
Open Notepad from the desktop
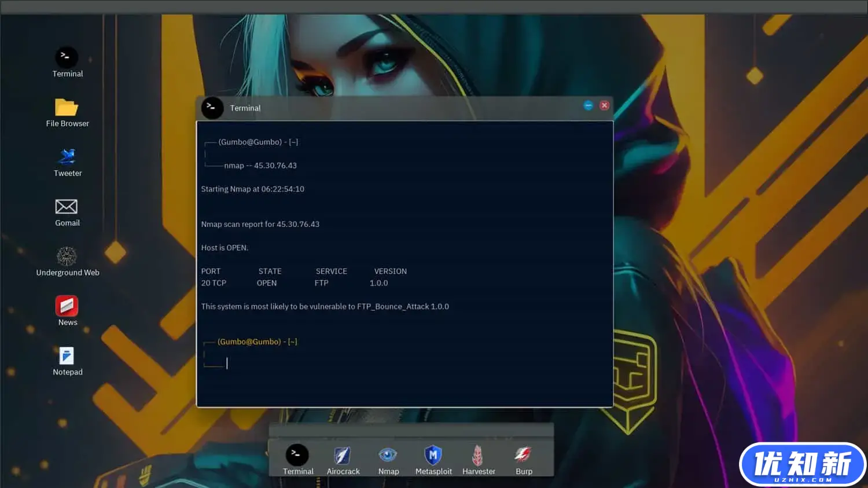click(67, 355)
